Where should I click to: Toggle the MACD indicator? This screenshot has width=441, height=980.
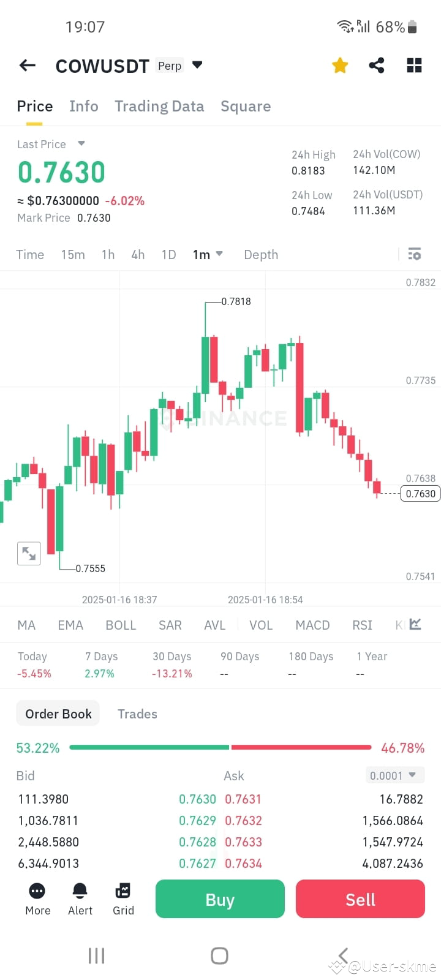[x=312, y=625]
